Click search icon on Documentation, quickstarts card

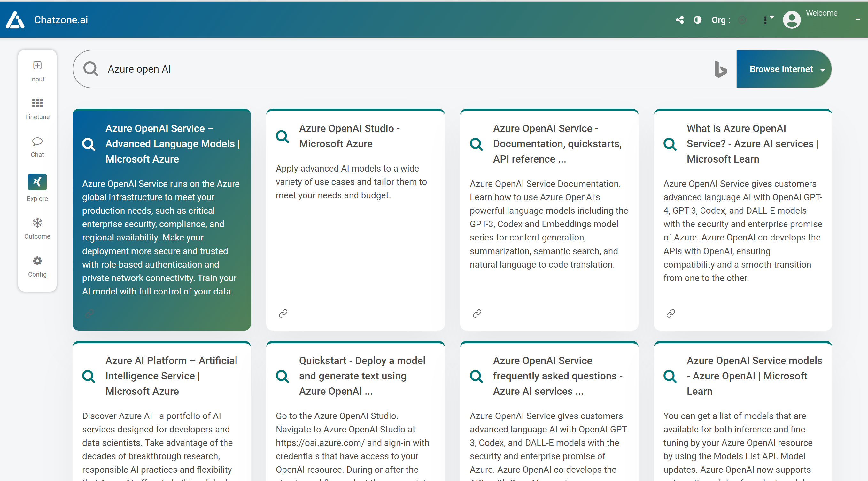476,144
